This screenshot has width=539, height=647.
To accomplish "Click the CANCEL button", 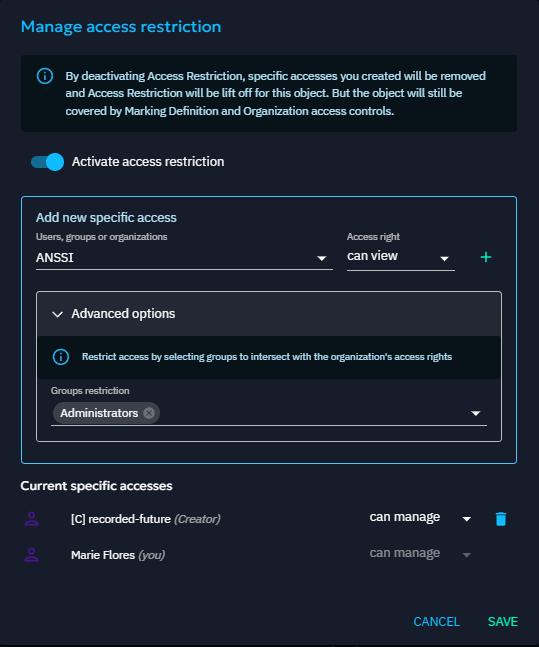I will (436, 622).
